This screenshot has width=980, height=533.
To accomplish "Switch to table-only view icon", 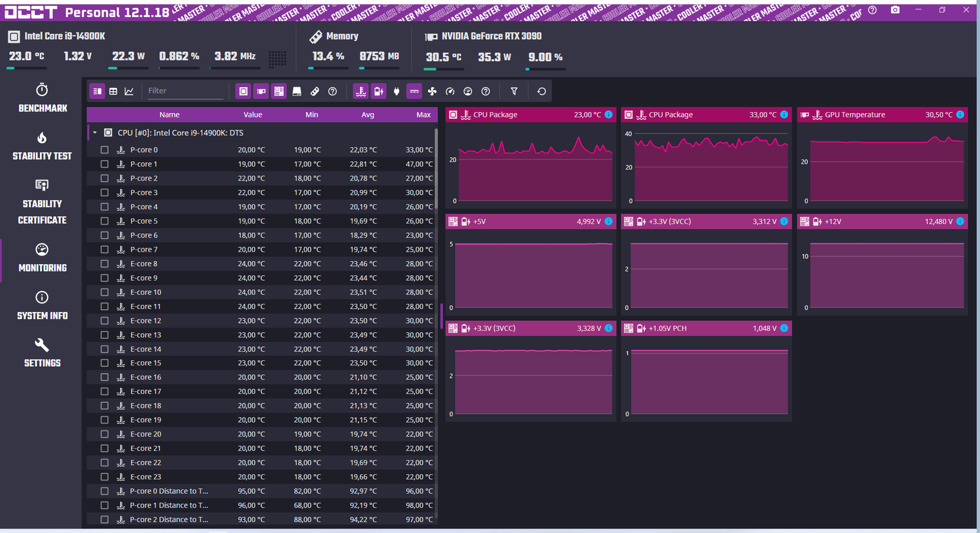I will (113, 91).
